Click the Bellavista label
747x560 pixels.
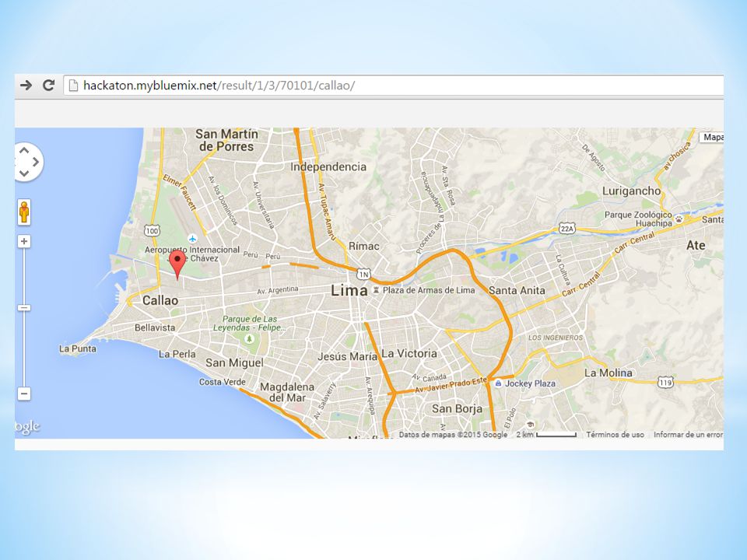[155, 327]
